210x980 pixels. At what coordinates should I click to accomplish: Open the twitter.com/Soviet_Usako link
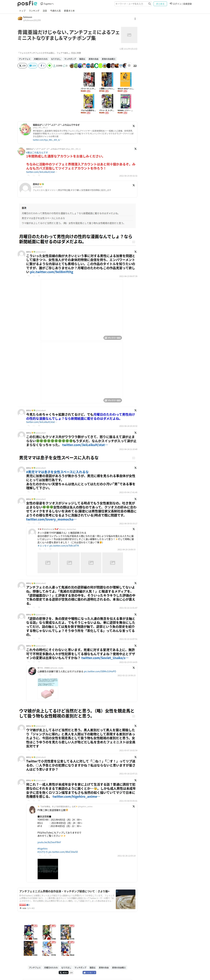(105, 658)
